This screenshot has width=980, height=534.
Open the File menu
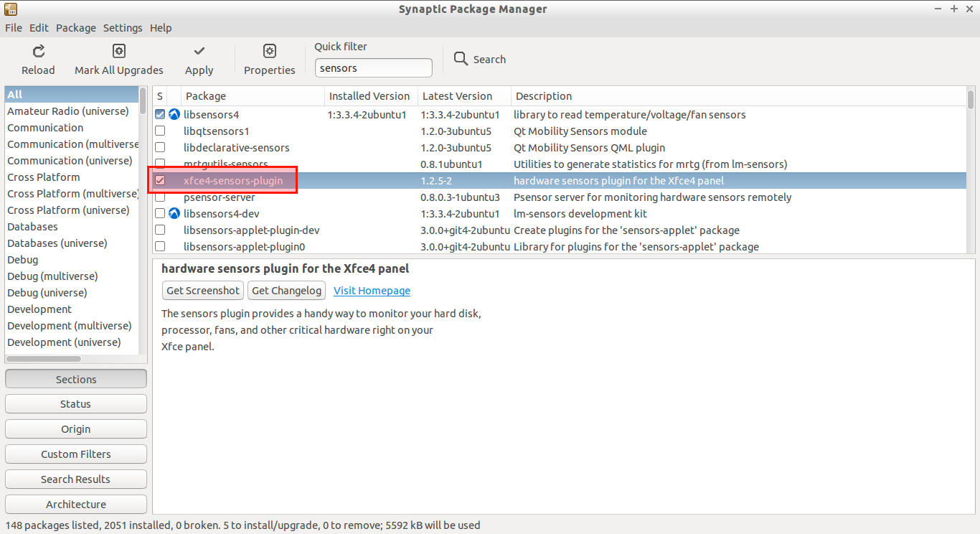pos(14,28)
